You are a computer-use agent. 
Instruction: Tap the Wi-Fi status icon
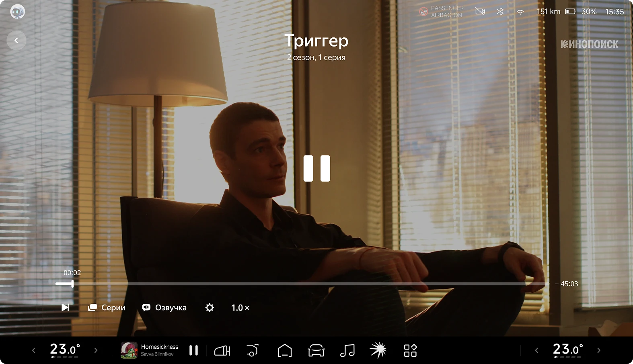(520, 12)
